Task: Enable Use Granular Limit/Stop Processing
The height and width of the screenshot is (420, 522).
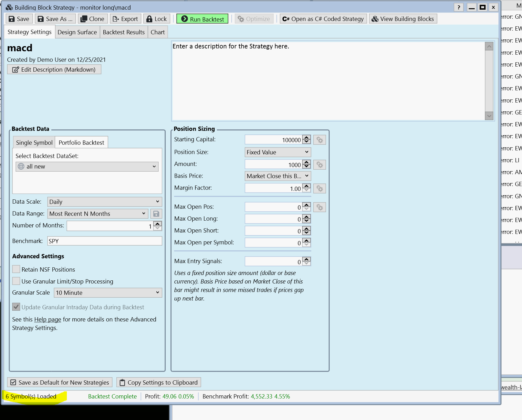Action: click(x=16, y=281)
